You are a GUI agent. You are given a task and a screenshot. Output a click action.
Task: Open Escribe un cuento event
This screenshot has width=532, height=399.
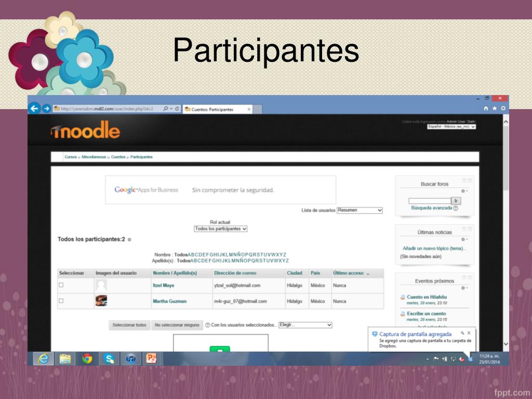pyautogui.click(x=427, y=313)
